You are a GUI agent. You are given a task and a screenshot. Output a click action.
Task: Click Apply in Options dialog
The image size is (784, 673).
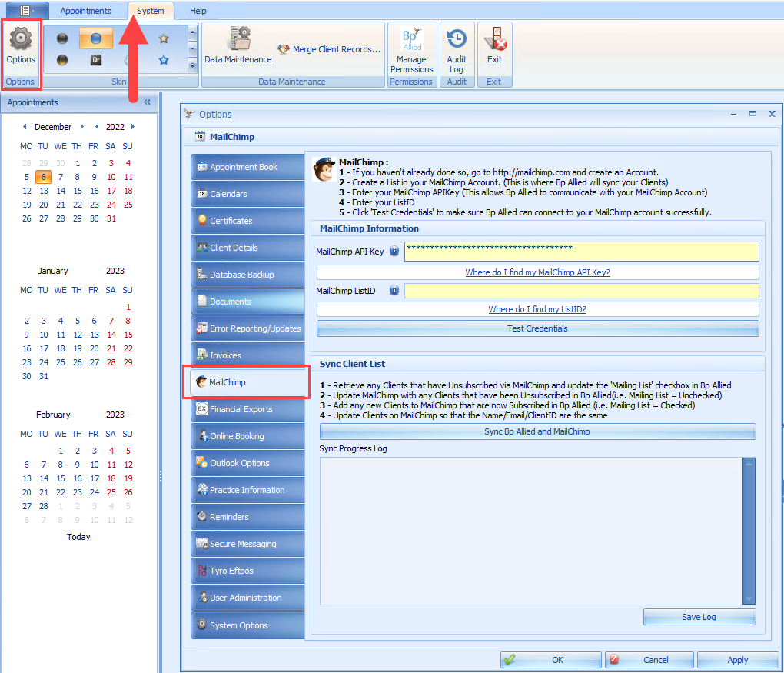(x=738, y=660)
